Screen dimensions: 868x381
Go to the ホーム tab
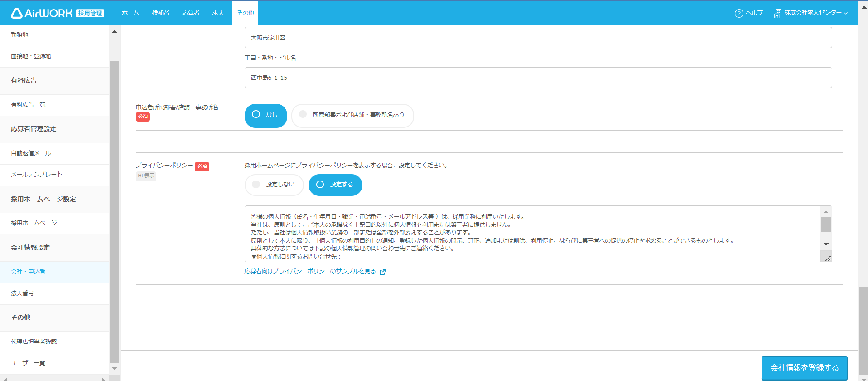pos(130,13)
